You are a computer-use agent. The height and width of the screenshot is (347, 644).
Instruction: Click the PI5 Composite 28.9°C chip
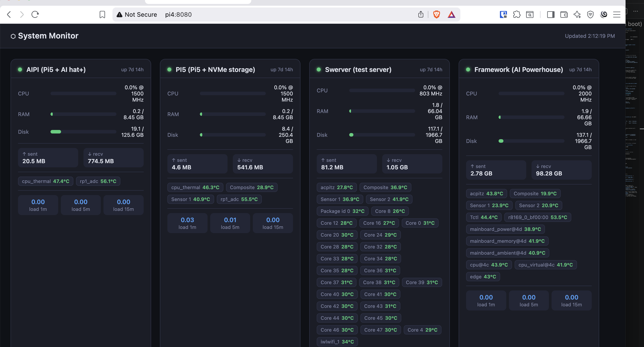tap(251, 188)
